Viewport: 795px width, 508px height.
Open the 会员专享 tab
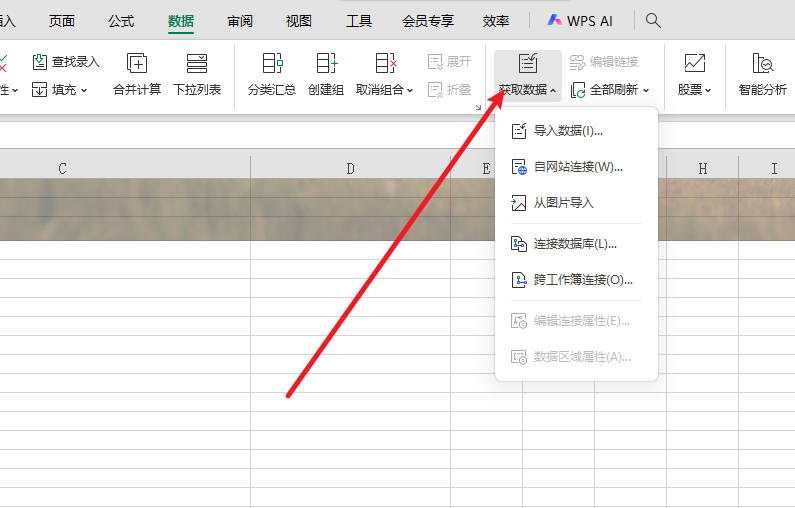pyautogui.click(x=428, y=21)
